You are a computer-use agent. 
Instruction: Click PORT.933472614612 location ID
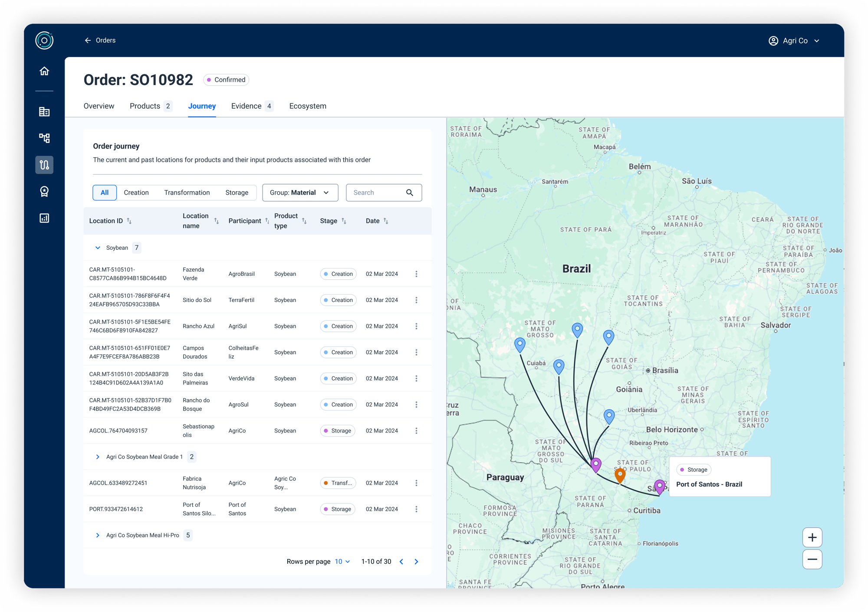[116, 509]
